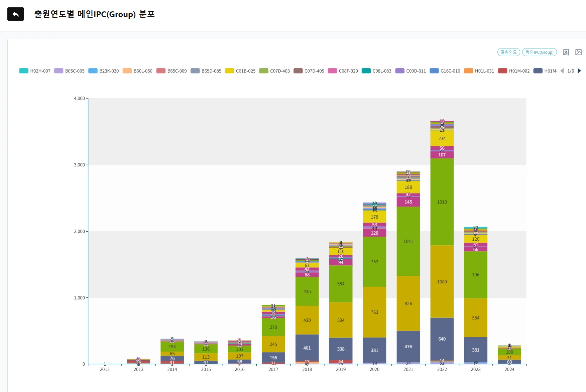Screen dimensions: 586x392
Task: Toggle C07D-405 legend item
Action: coord(309,71)
